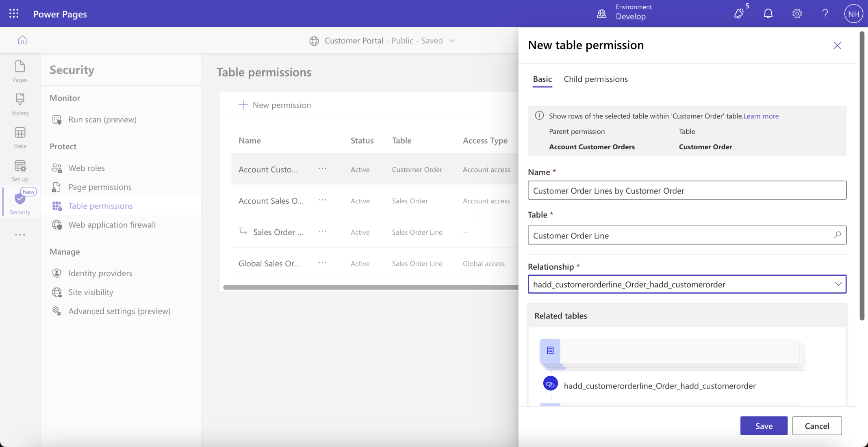
Task: Click the Home icon in sidebar
Action: point(22,40)
